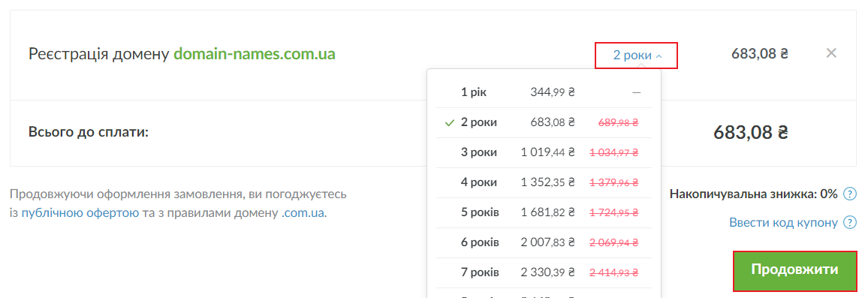Select 5 років registration term

544,212
